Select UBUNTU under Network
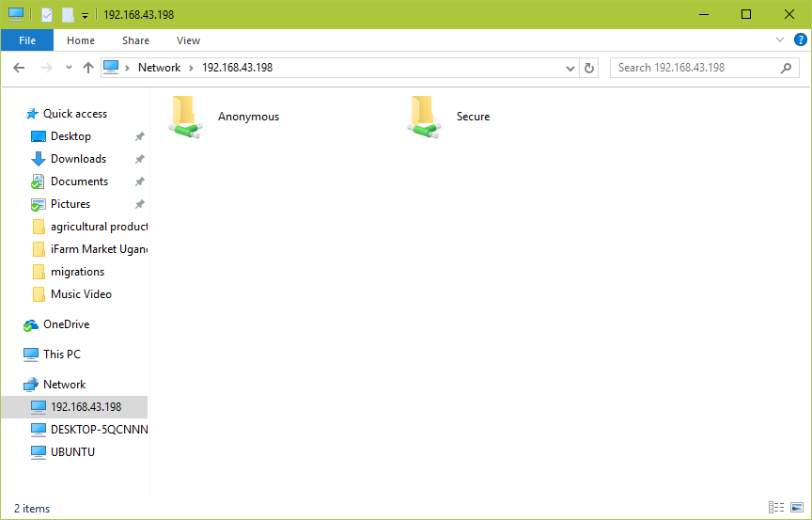Viewport: 812px width, 520px height. [72, 452]
